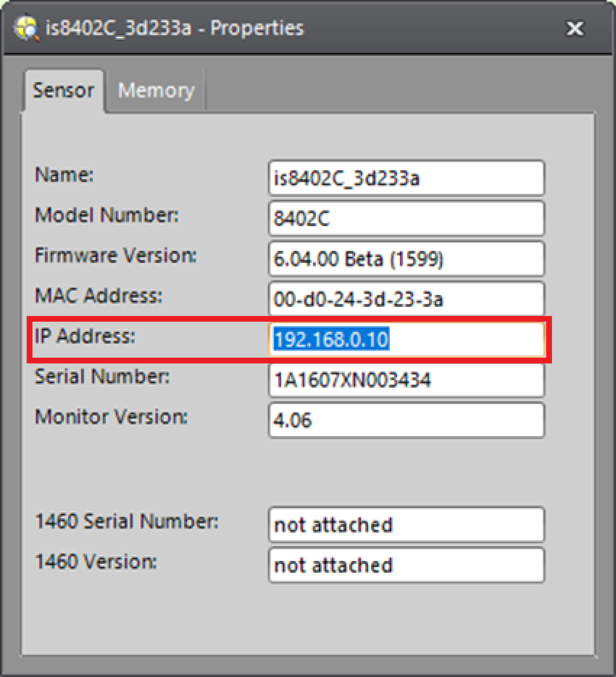
Task: Focus the Firmware Version field
Action: click(406, 259)
